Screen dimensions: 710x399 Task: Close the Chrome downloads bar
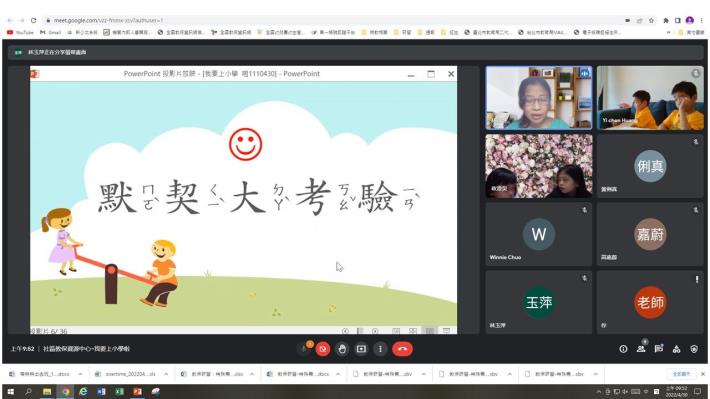pos(703,374)
